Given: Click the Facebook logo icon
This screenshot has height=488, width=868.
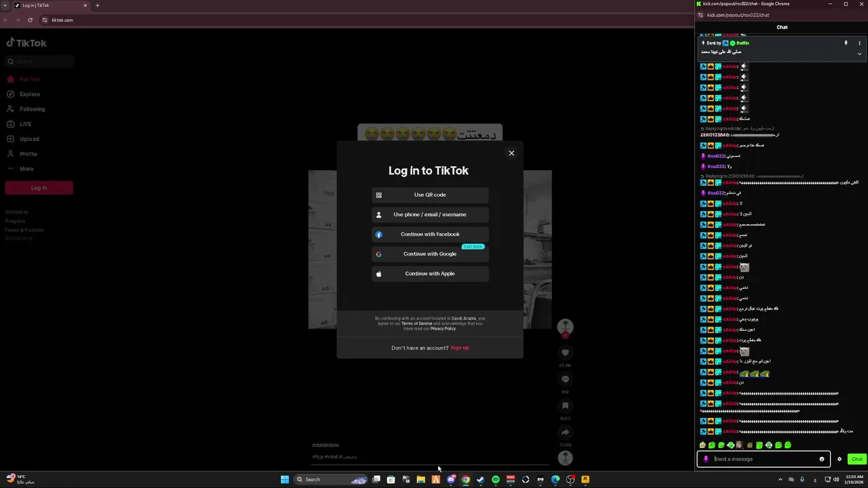Looking at the screenshot, I should (379, 235).
